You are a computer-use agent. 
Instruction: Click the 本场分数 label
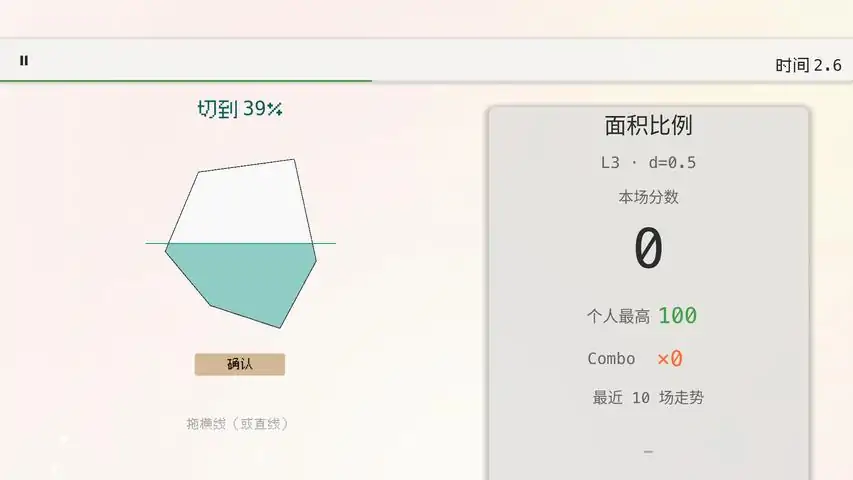point(648,197)
